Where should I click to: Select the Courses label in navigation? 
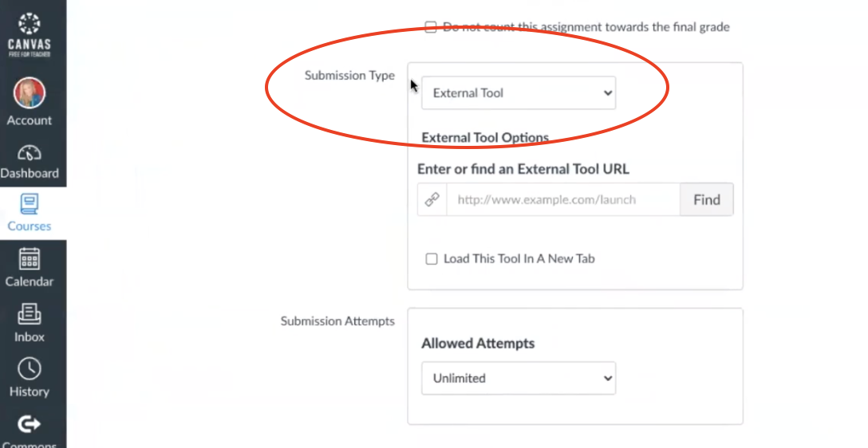[30, 226]
